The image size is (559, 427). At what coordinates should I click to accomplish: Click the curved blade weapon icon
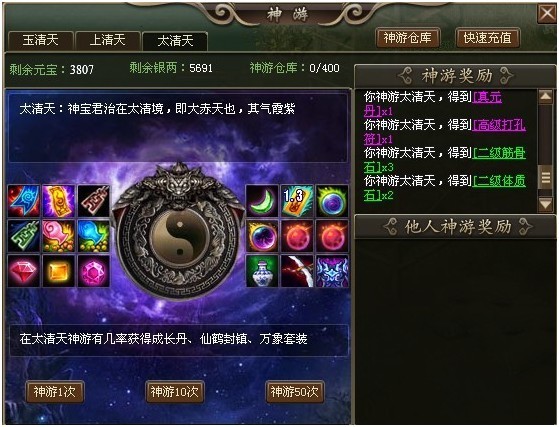pos(297,271)
